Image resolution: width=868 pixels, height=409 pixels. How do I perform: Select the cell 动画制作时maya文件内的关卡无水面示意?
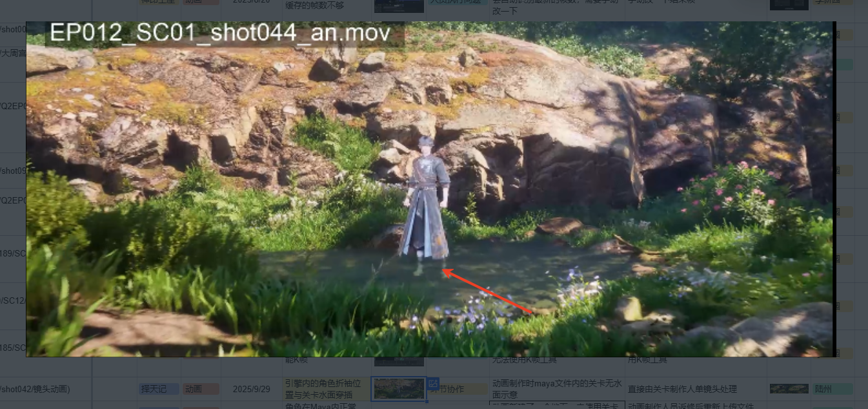coord(557,388)
